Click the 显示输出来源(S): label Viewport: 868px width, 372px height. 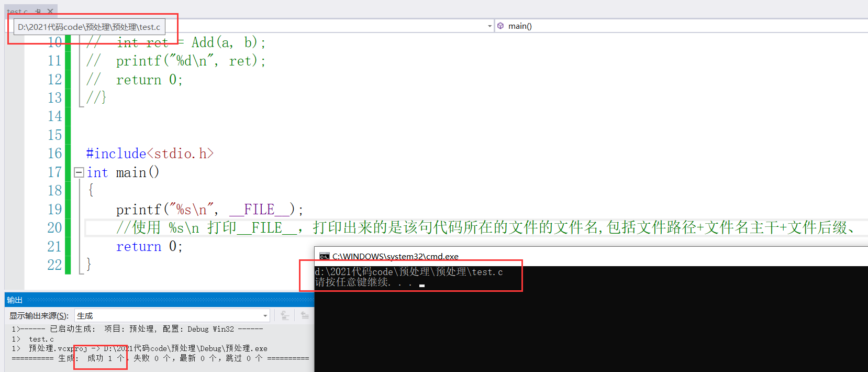(39, 315)
